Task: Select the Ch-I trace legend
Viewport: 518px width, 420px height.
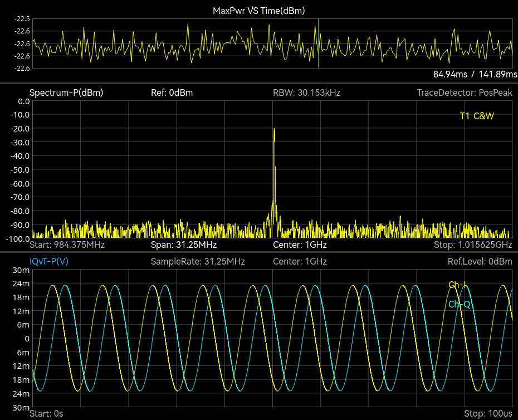Action: tap(457, 285)
